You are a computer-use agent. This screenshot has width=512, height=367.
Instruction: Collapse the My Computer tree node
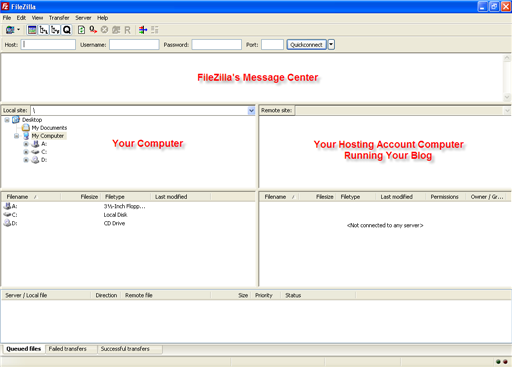(16, 136)
